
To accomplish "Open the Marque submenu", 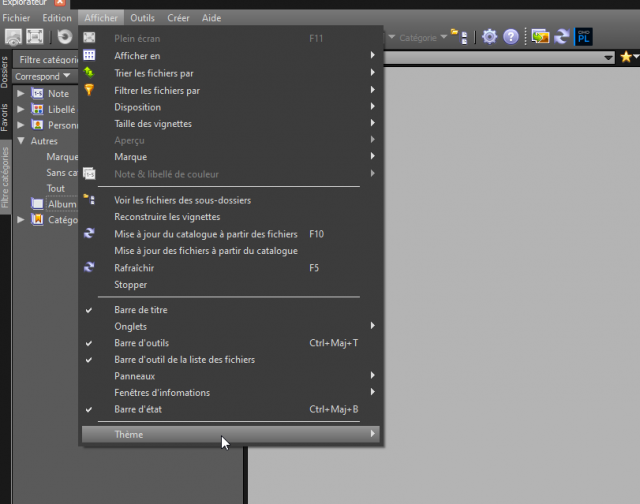I will click(231, 157).
